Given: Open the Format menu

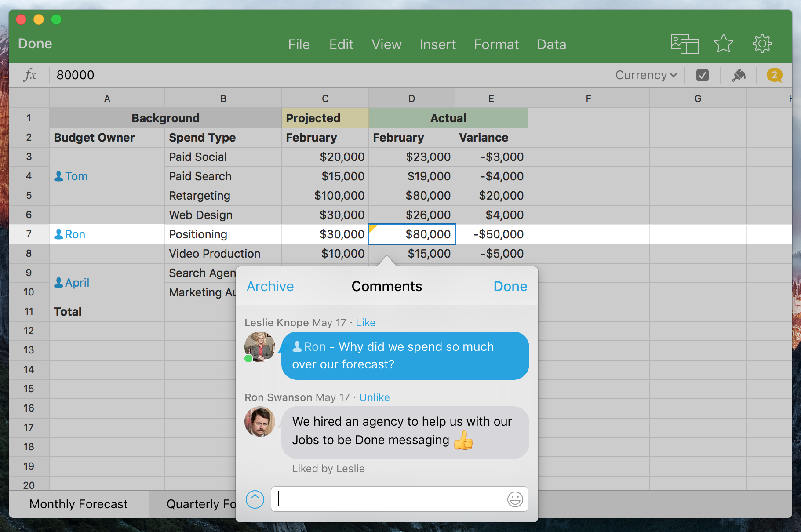Looking at the screenshot, I should [x=496, y=44].
